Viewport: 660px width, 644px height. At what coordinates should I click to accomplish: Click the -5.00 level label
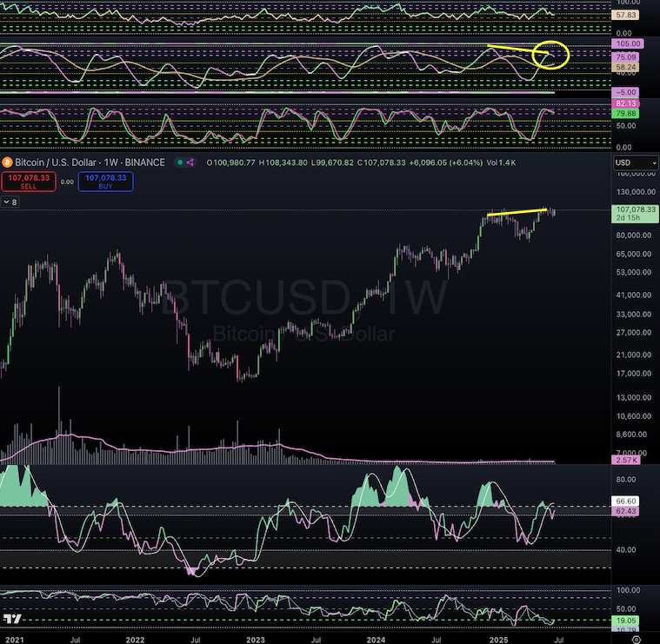pos(625,92)
